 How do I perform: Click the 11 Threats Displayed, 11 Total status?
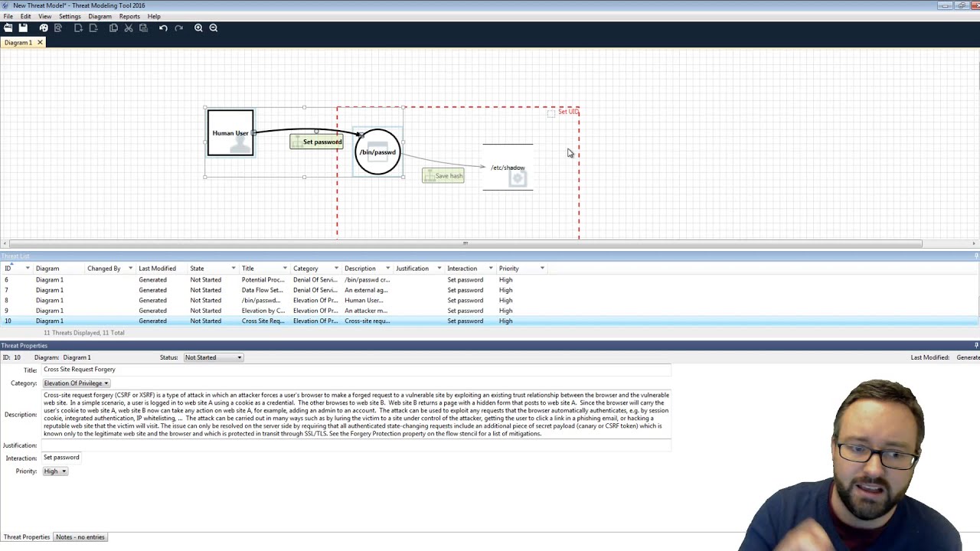(x=84, y=333)
